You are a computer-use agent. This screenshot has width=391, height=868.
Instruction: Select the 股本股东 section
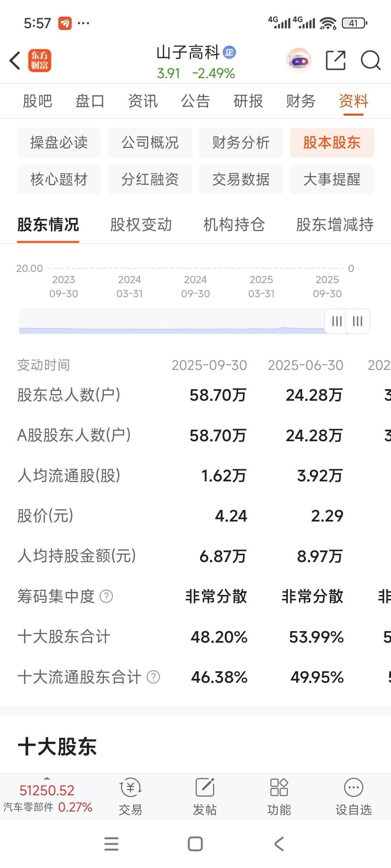pyautogui.click(x=332, y=142)
